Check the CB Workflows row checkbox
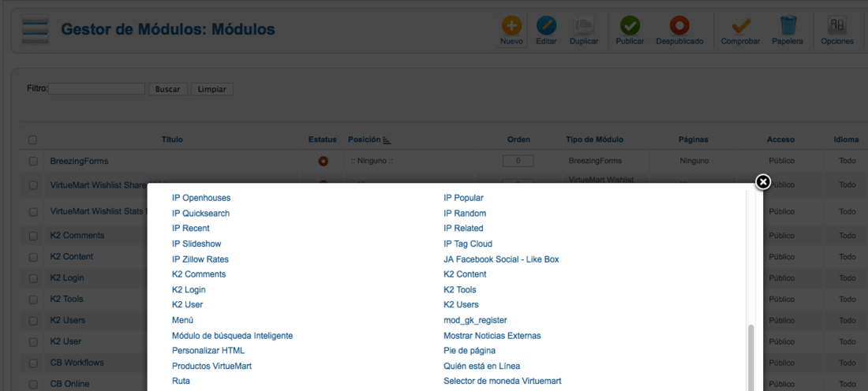Viewport: 868px width, 391px height. click(x=33, y=363)
